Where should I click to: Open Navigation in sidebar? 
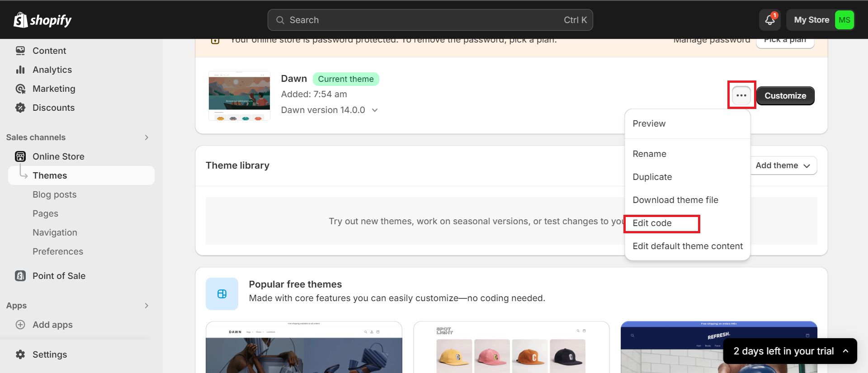55,232
